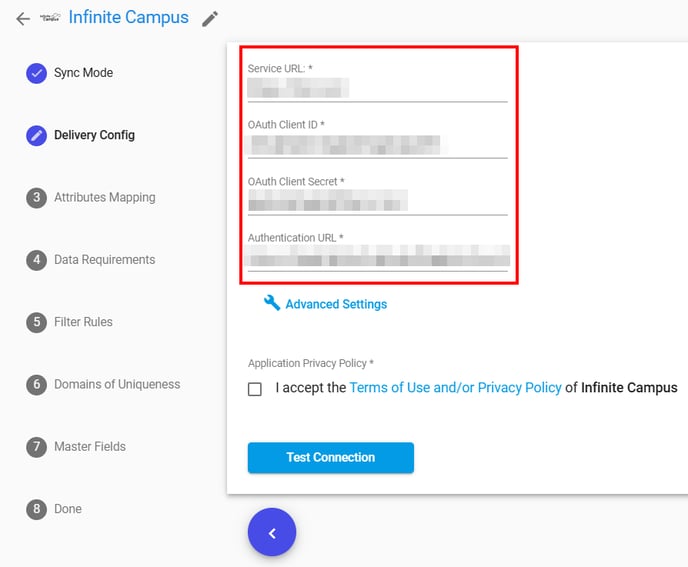Open the Domains of Uniqueness step
This screenshot has height=567, width=688.
point(117,384)
